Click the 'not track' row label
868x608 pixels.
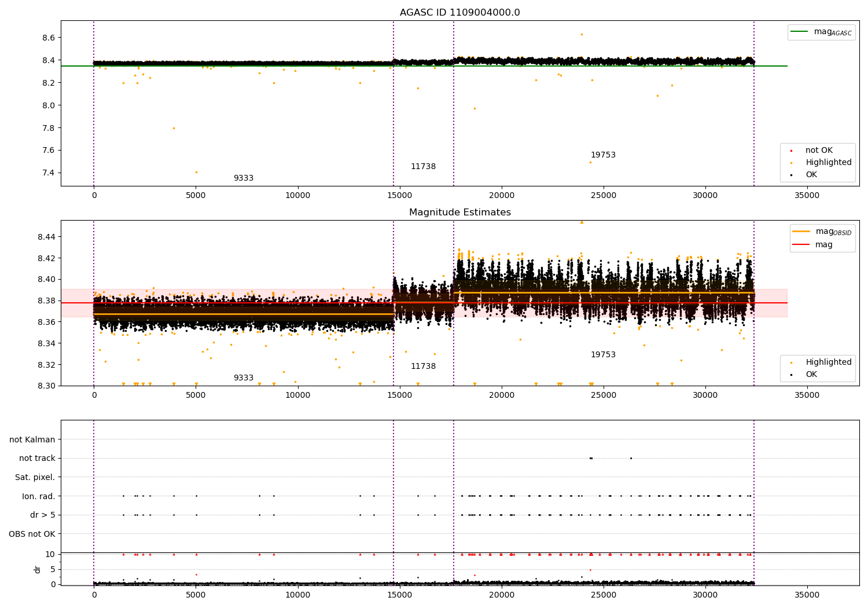37,459
